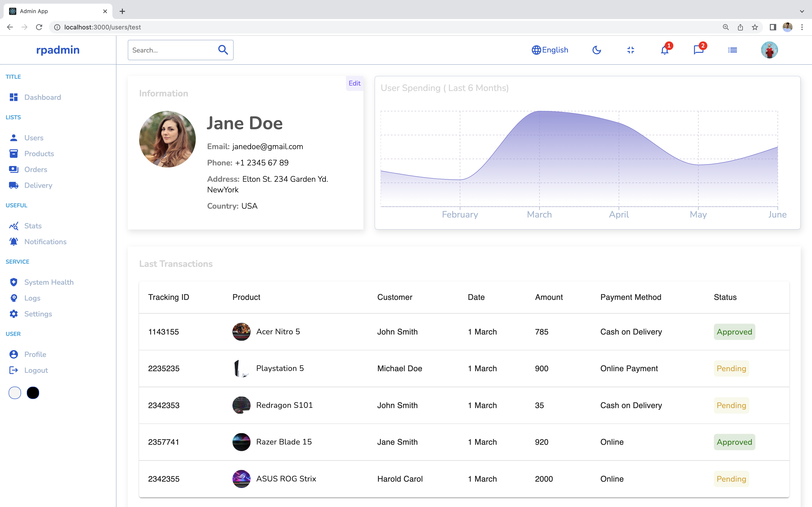The width and height of the screenshot is (812, 507).
Task: Select the black theme color swatch
Action: tap(33, 393)
